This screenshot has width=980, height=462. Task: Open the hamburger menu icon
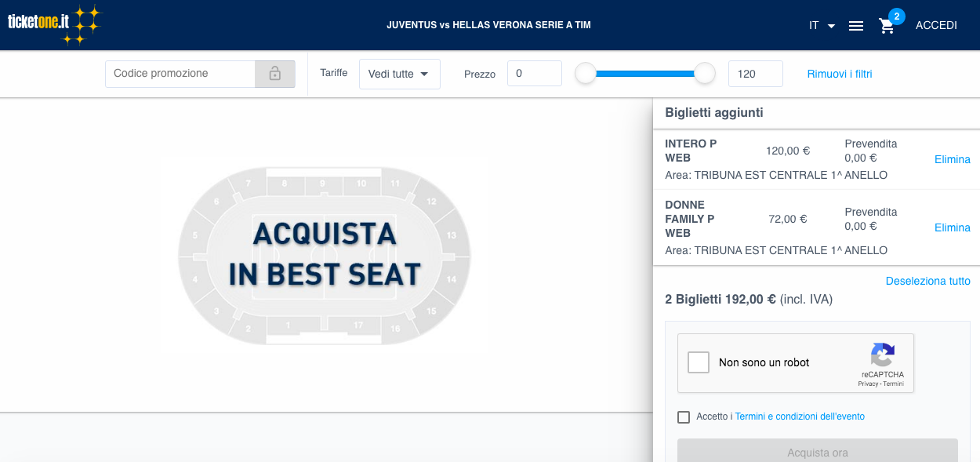point(856,26)
